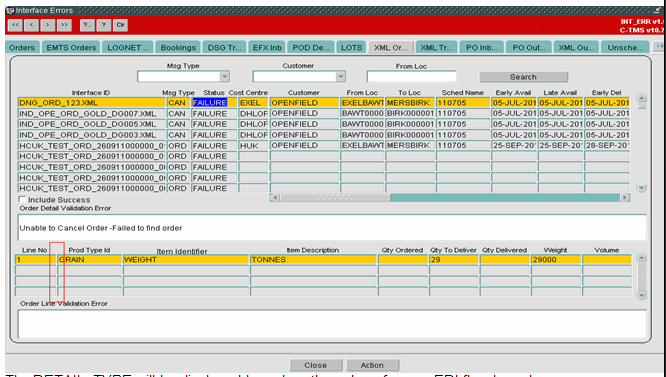Go to first record with << button
This screenshot has height=377, width=666.
15,25
